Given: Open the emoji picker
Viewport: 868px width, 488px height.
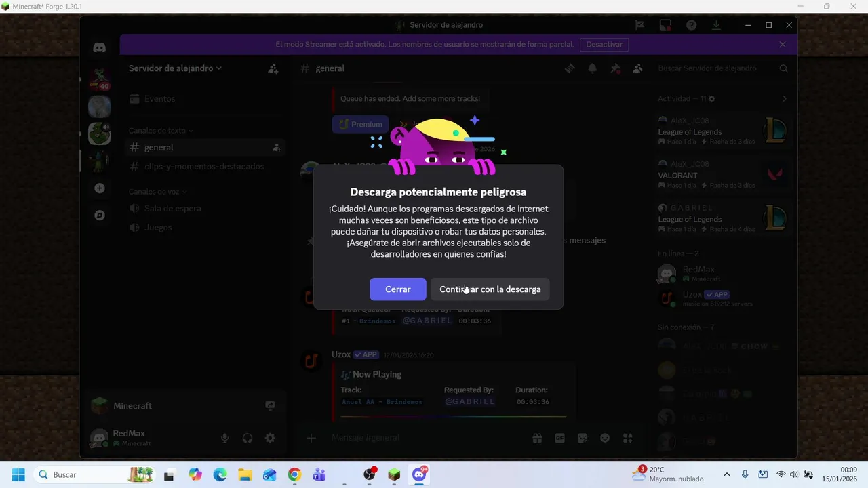Looking at the screenshot, I should pyautogui.click(x=605, y=438).
